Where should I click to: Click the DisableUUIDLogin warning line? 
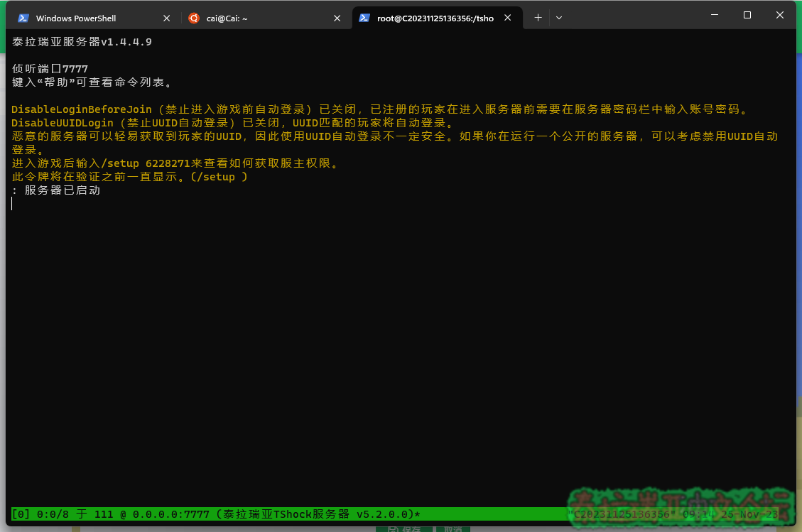tap(233, 123)
